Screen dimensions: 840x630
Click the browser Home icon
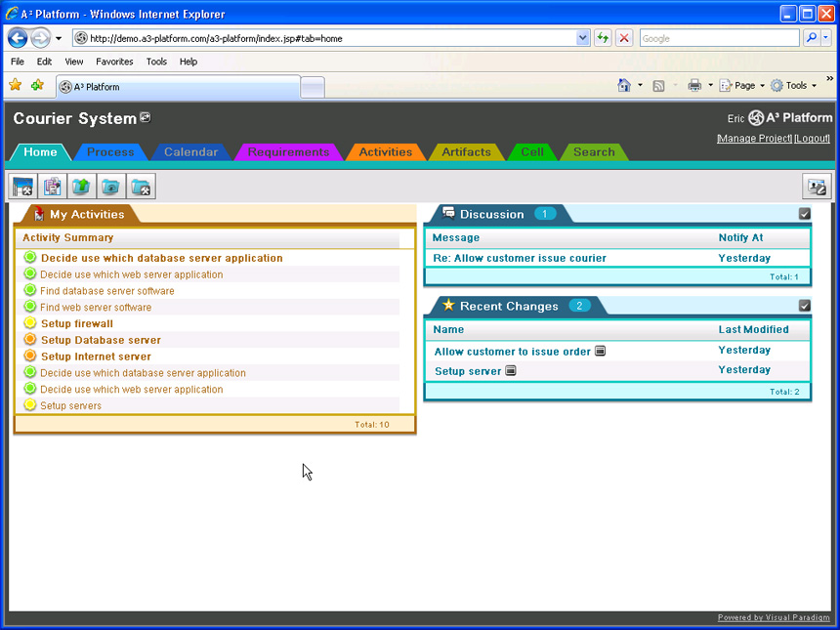624,85
